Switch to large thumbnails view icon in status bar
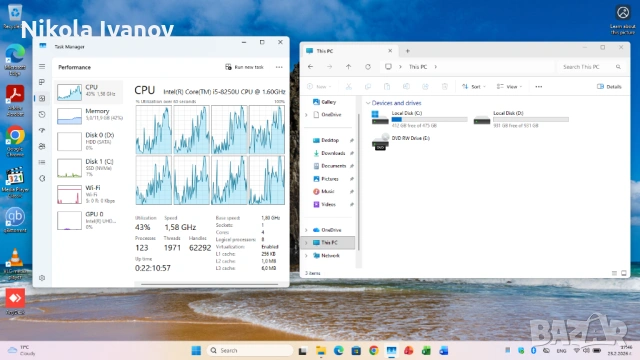Screen dimensions: 640x360 [624, 273]
